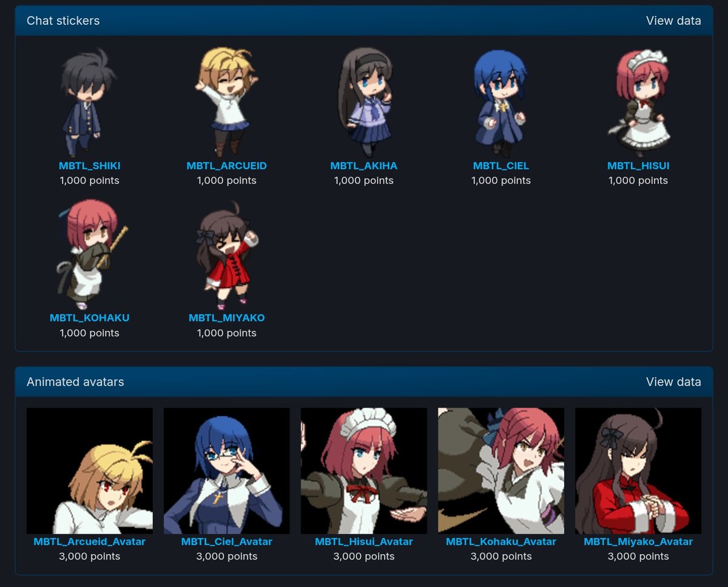Click the 1,000 points text under MBTL_AKIHA
This screenshot has width=728, height=587.
click(x=364, y=181)
